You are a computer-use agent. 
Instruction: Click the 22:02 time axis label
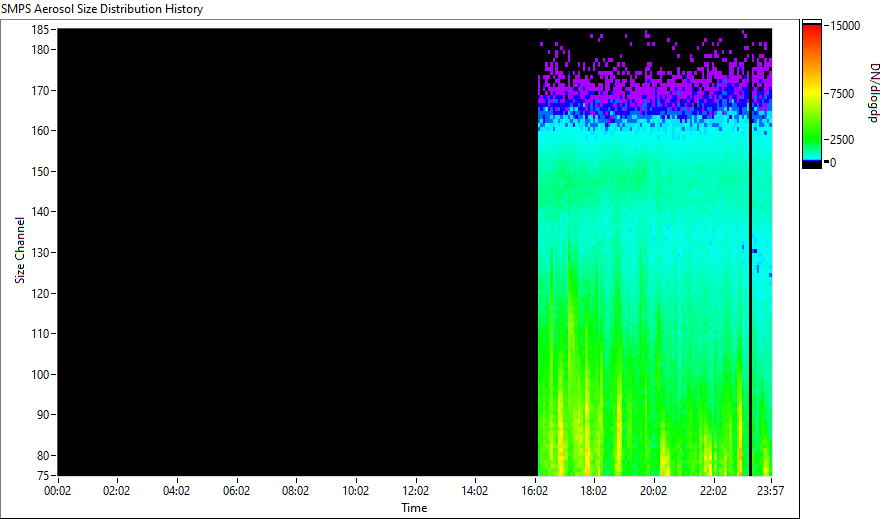point(713,491)
